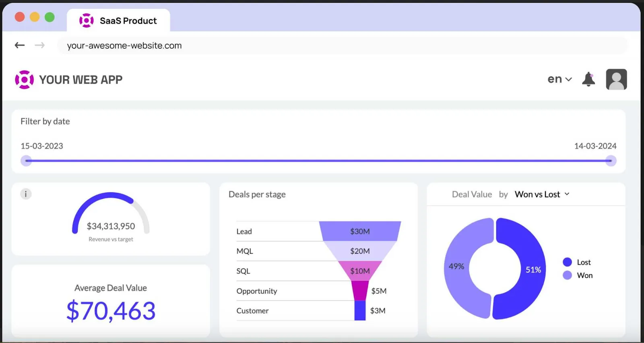The width and height of the screenshot is (644, 343).
Task: Click the Lead row label
Action: point(244,231)
